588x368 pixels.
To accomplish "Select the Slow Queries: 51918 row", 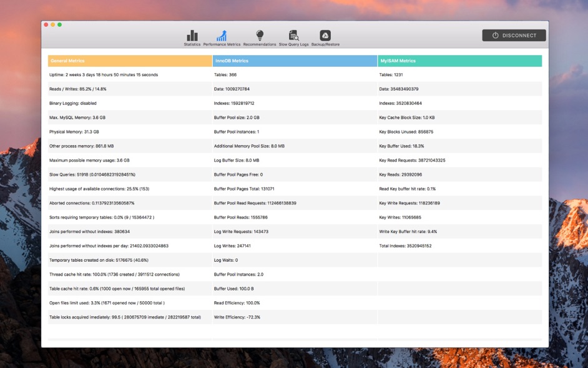I will (130, 174).
